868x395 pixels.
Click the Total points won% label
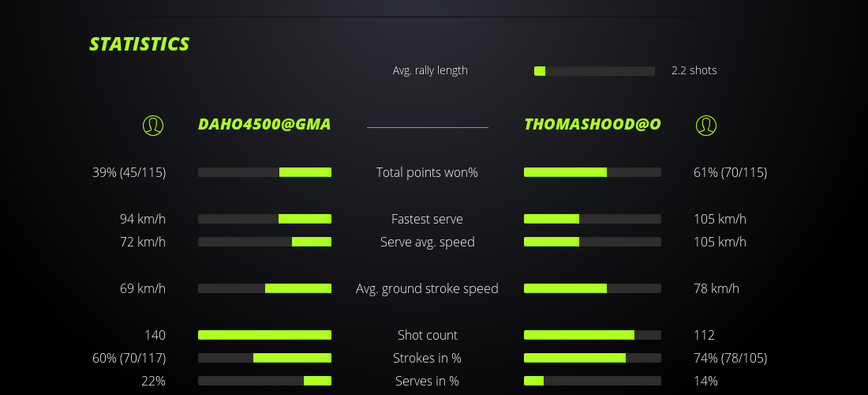[x=427, y=172]
